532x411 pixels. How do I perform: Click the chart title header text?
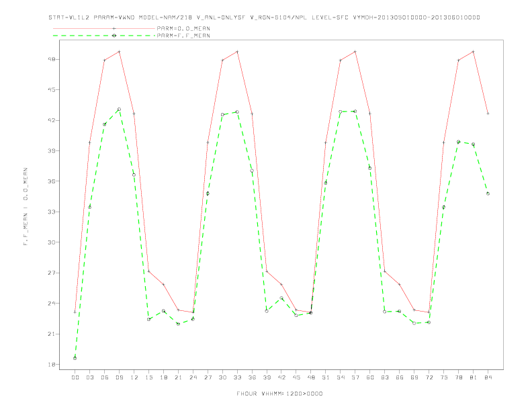click(264, 17)
